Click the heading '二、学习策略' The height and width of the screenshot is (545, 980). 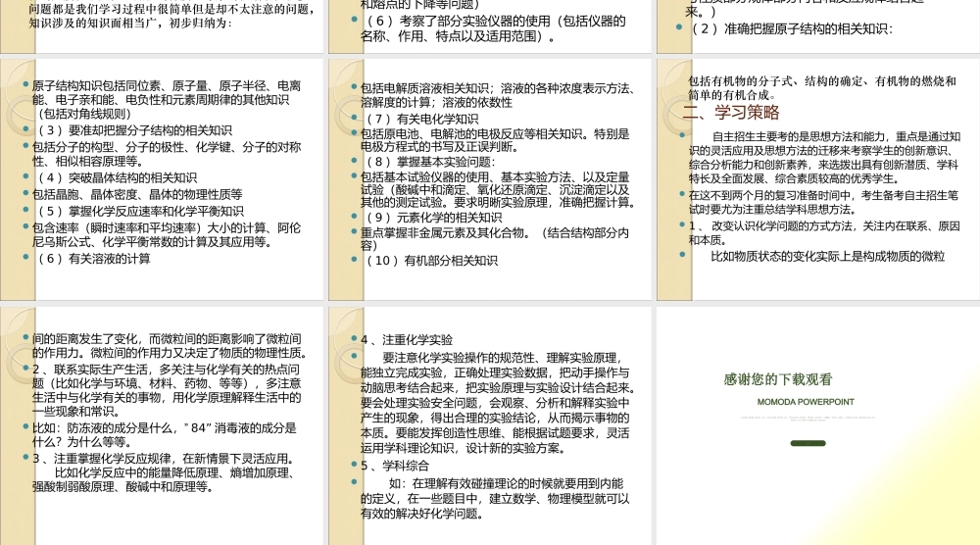coord(731,113)
